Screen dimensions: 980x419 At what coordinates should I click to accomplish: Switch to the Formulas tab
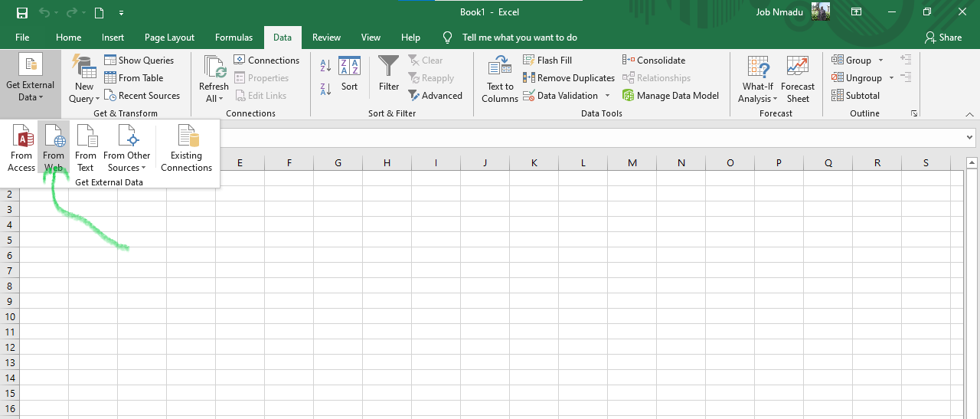(234, 38)
